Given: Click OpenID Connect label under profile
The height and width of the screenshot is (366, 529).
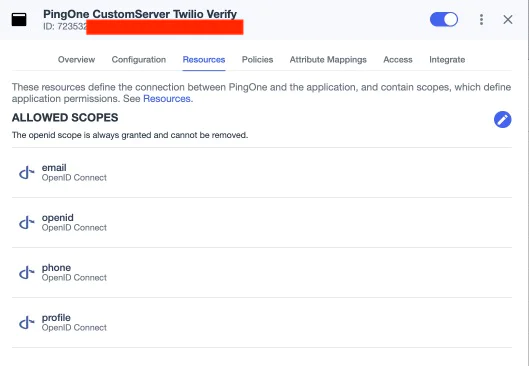Looking at the screenshot, I should tap(74, 328).
